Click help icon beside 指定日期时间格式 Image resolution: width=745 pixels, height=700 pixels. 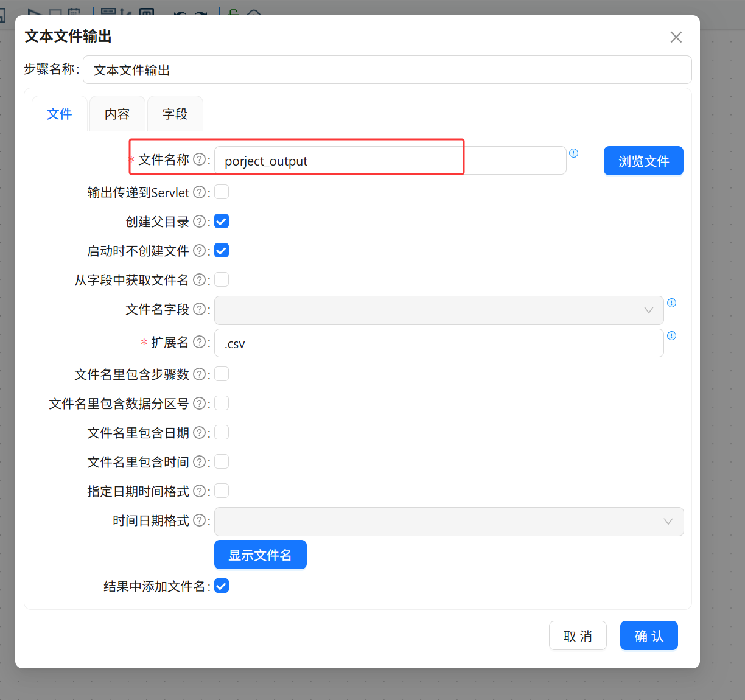[x=199, y=491]
